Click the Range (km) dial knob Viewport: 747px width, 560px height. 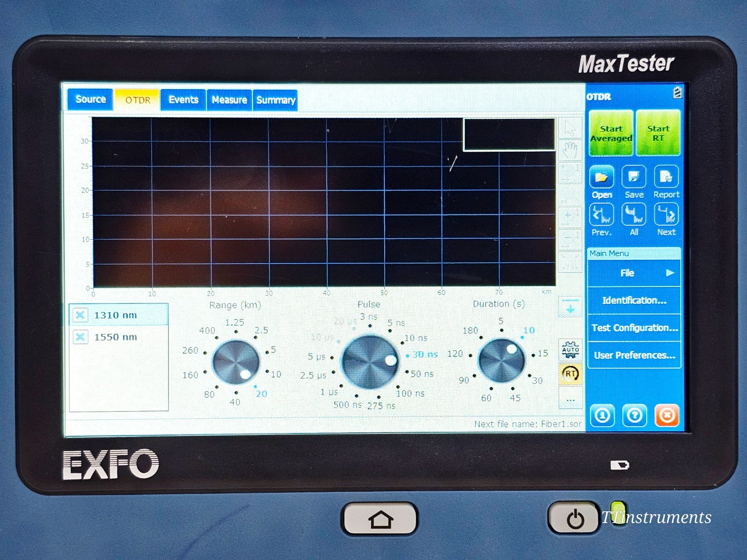tap(236, 363)
